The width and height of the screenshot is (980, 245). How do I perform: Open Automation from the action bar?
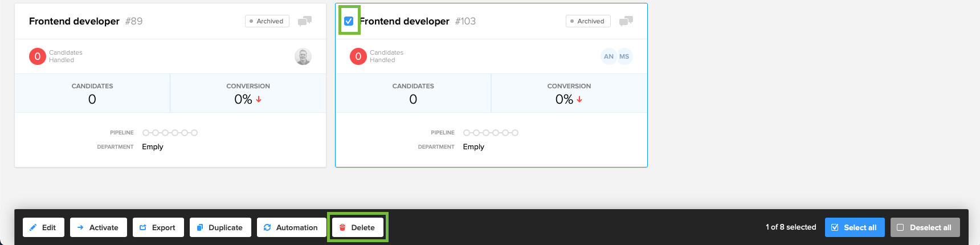291,227
